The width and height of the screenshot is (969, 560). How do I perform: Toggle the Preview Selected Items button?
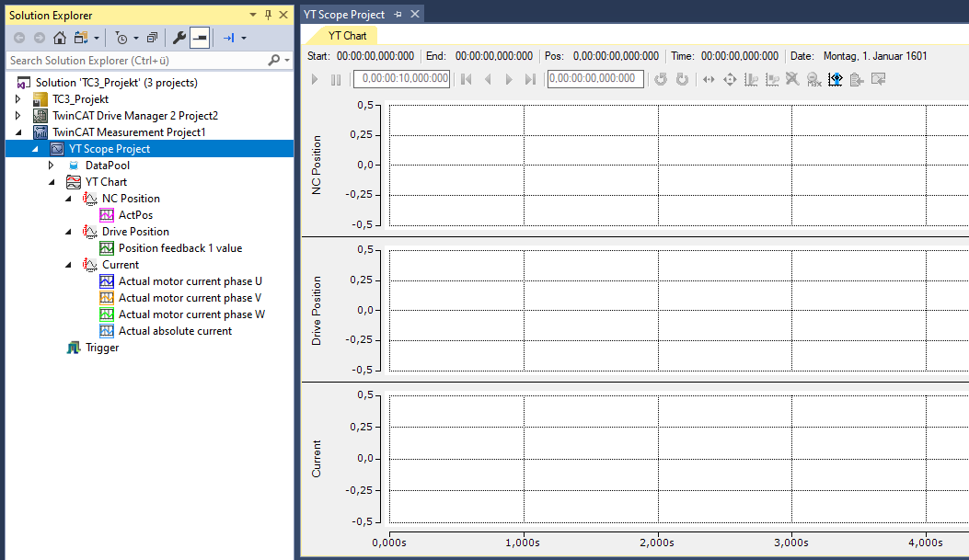tap(200, 38)
